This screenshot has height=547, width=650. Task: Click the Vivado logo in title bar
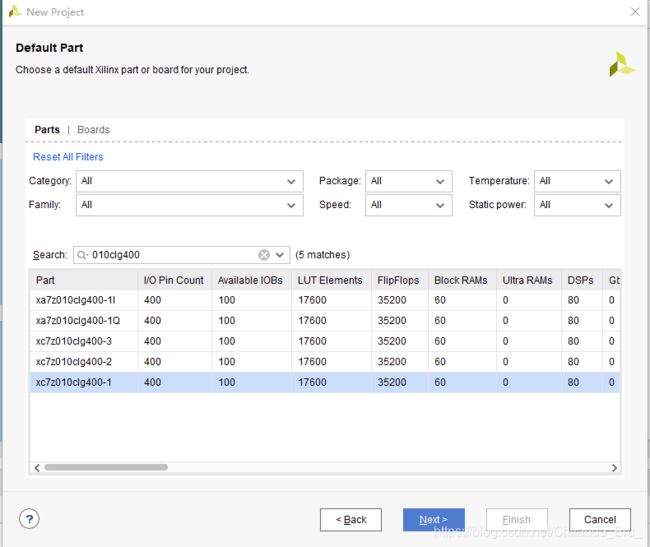(x=15, y=12)
